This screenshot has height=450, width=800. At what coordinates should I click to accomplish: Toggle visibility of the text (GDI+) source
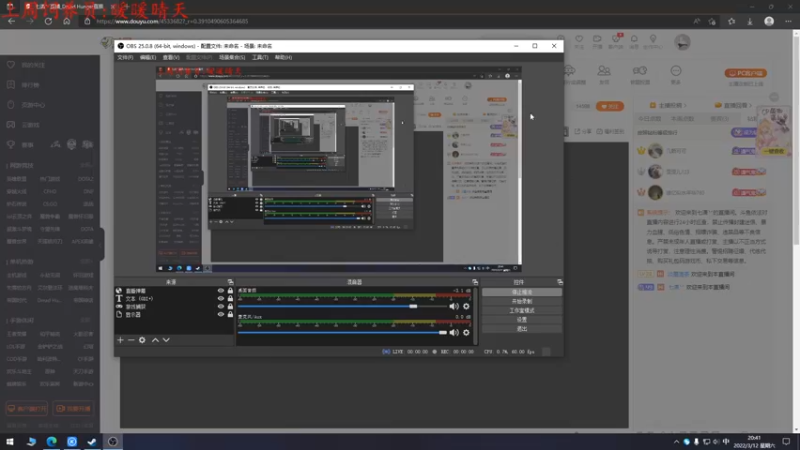(x=221, y=298)
